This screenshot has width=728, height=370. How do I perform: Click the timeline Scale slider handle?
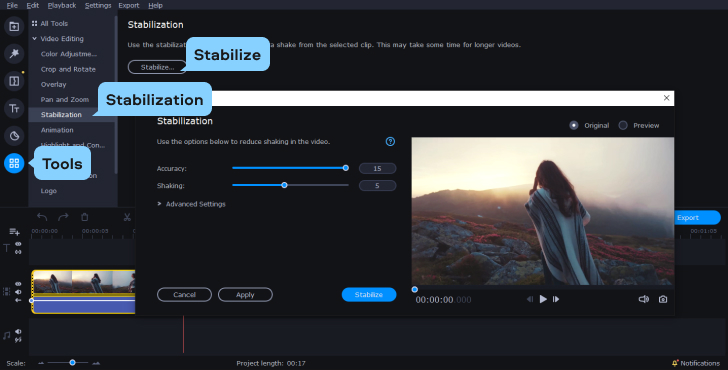[x=72, y=363]
